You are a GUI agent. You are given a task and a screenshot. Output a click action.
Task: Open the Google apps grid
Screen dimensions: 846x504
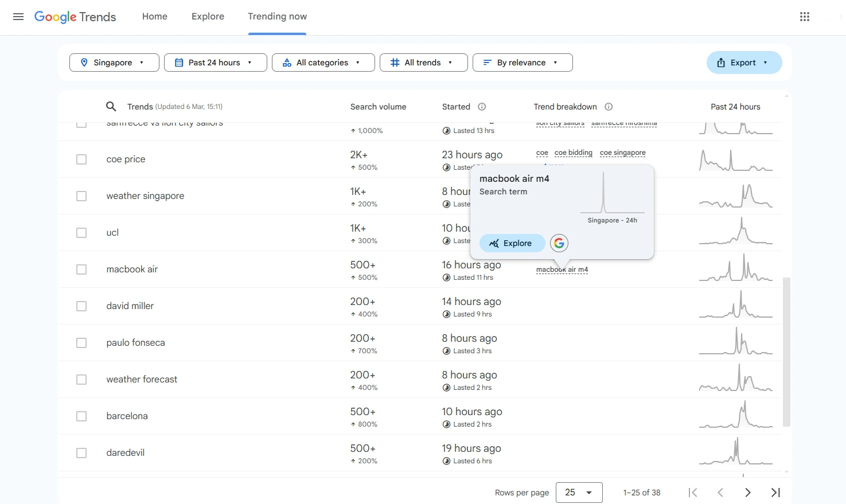805,17
